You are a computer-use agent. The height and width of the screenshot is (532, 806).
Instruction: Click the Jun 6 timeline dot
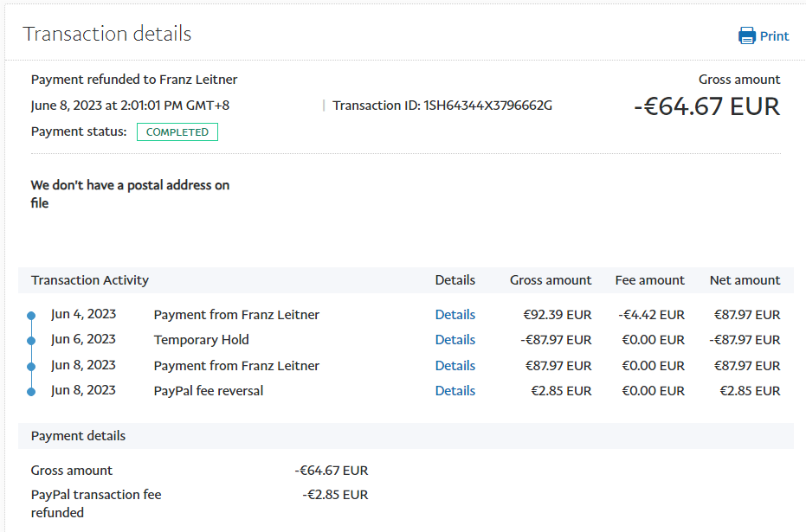click(x=31, y=341)
